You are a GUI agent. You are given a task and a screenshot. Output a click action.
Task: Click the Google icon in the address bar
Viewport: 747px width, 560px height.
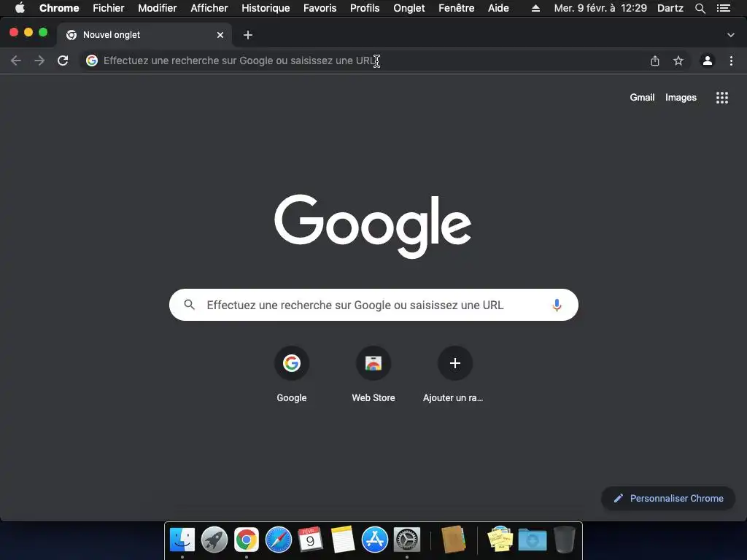click(92, 61)
